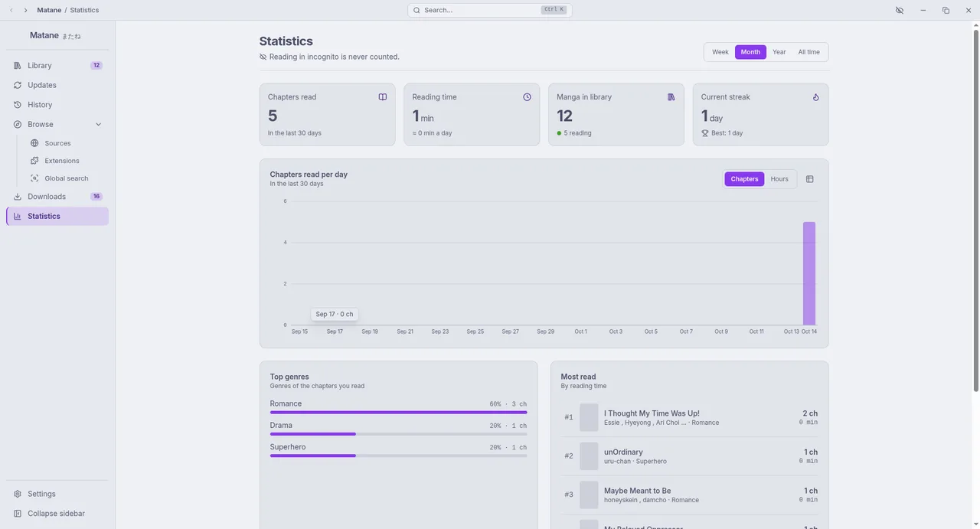Switch chart to Hours mode
This screenshot has width=980, height=529.
(779, 179)
